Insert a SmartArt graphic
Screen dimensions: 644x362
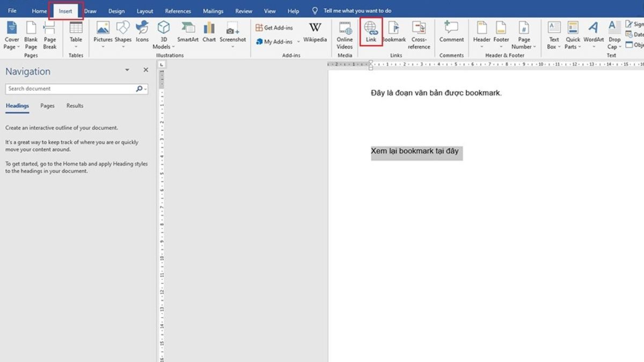(x=188, y=32)
